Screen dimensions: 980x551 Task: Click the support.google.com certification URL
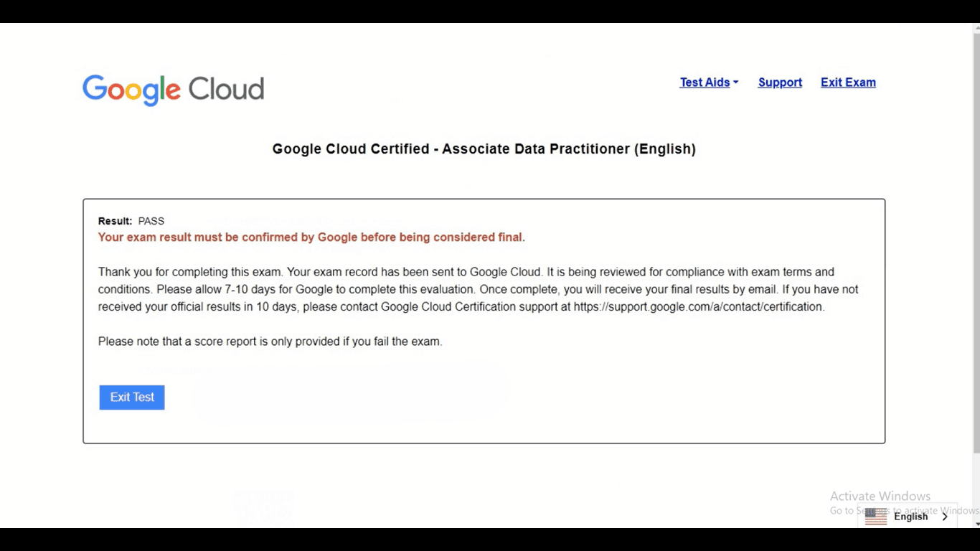tap(698, 307)
